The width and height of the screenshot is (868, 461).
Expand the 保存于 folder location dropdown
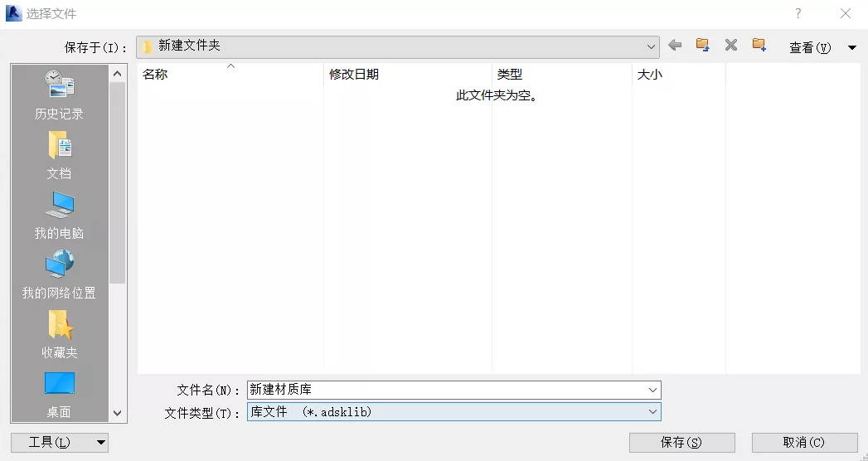click(x=651, y=47)
